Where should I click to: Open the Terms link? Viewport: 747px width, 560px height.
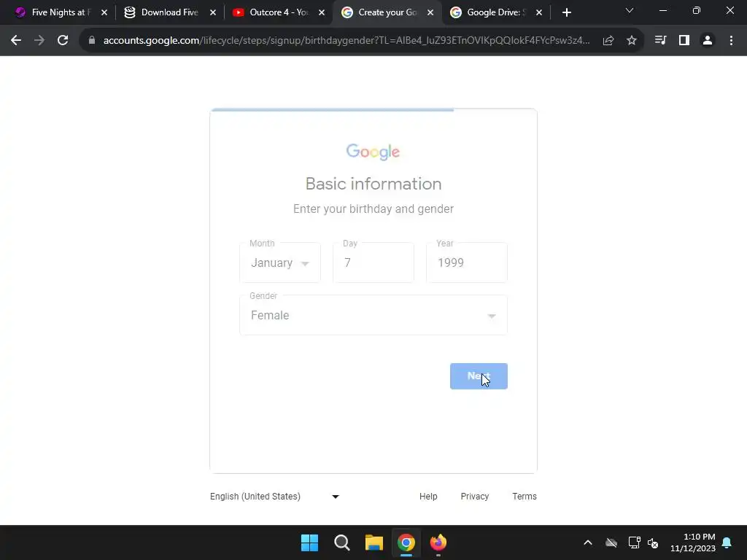click(525, 496)
